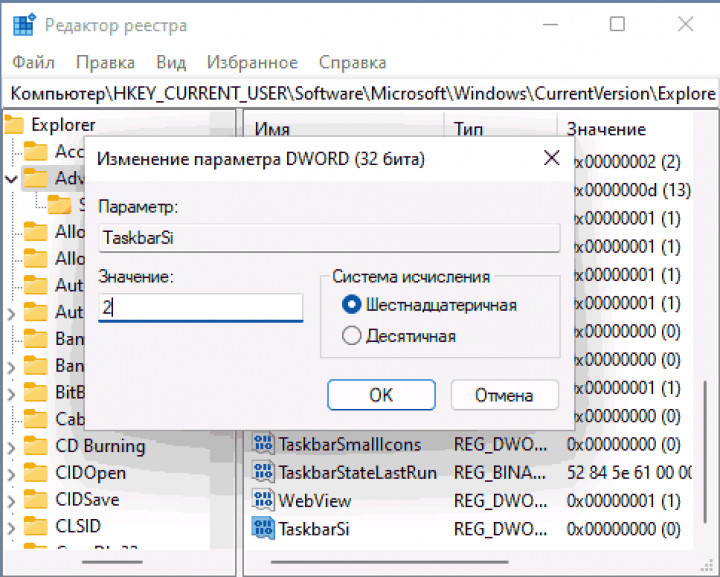Viewport: 720px width, 577px height.
Task: Select the WebView value name
Action: (315, 501)
